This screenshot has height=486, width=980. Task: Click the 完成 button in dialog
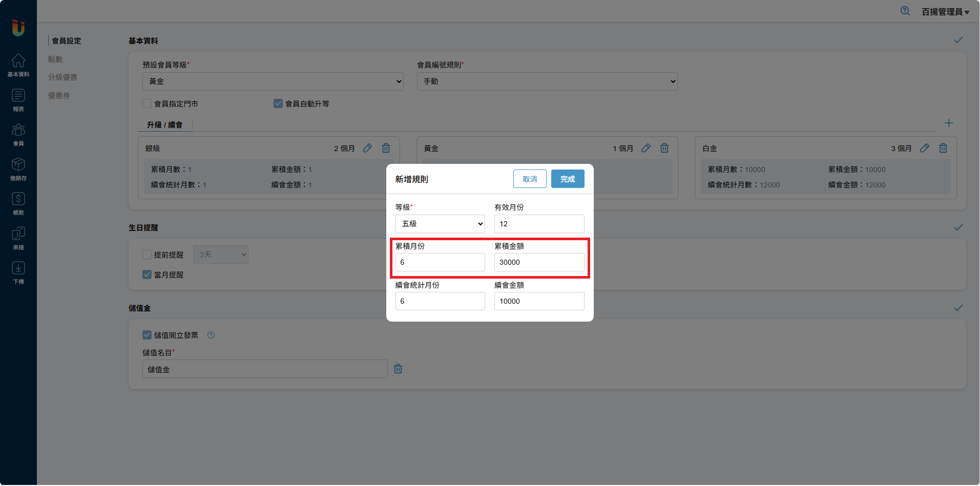(567, 179)
